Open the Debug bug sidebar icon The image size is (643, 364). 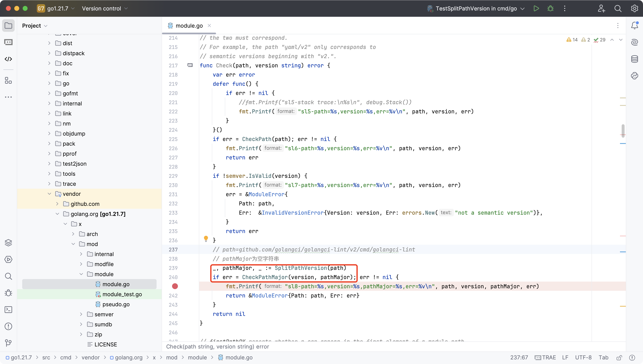pos(8,293)
